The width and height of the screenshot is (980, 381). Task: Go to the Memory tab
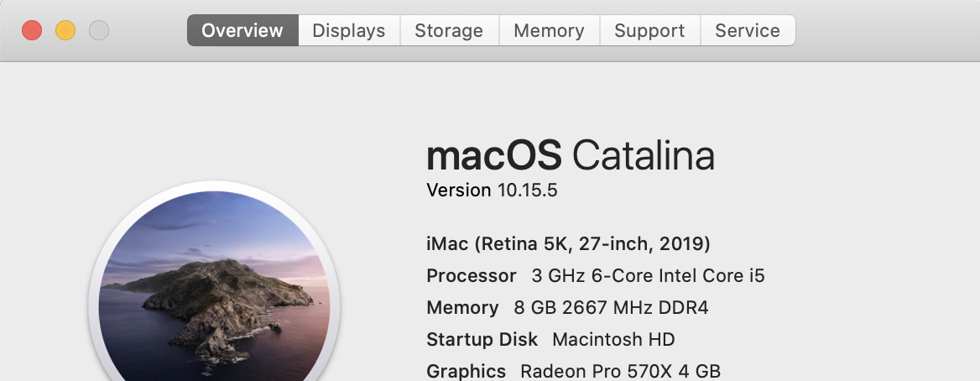(549, 31)
